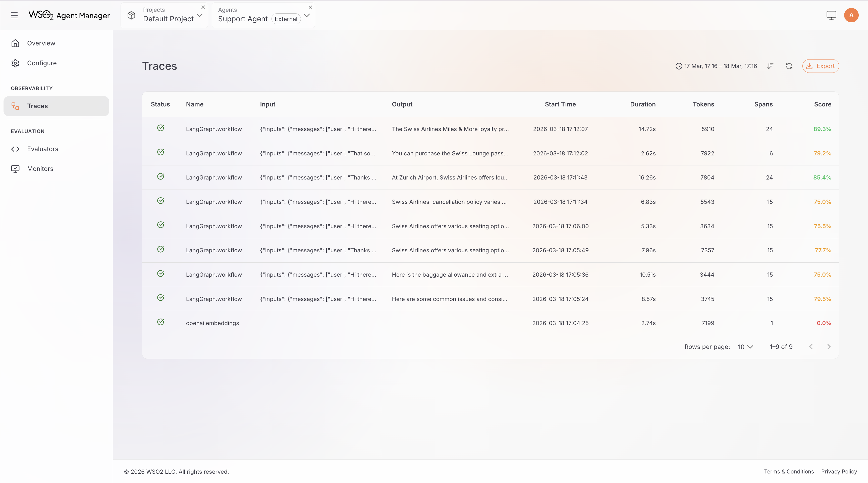Go to the Evaluators page
The height and width of the screenshot is (483, 868).
coord(42,149)
